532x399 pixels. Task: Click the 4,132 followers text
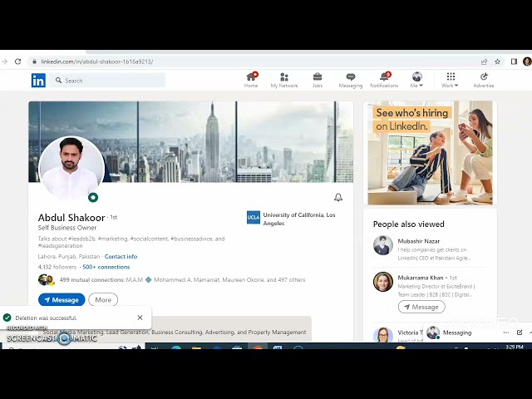click(x=57, y=267)
